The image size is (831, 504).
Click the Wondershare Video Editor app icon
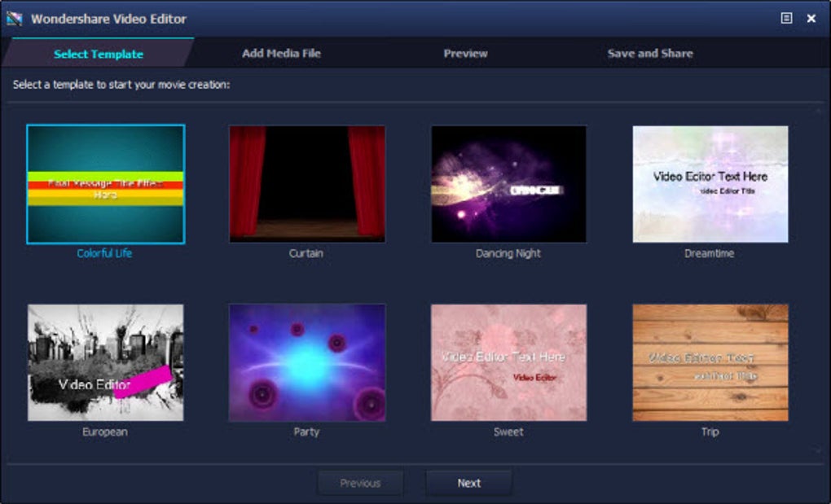15,19
